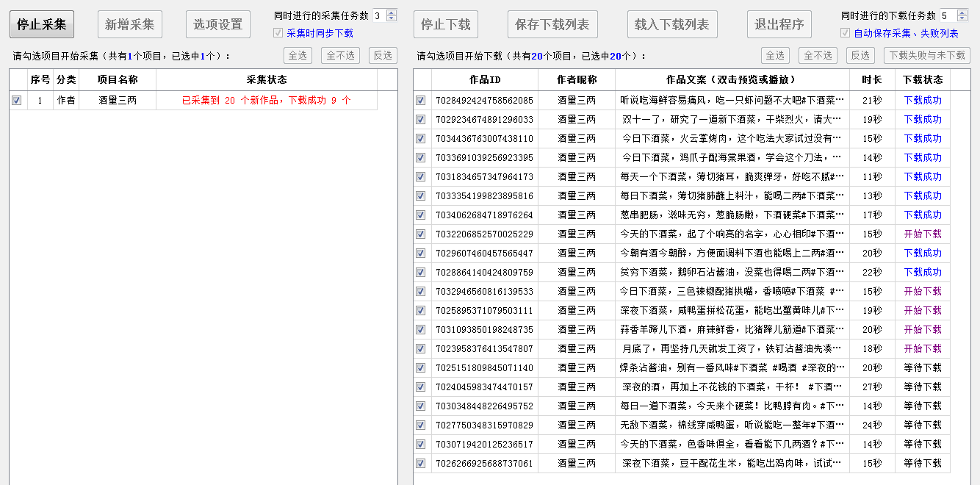Image resolution: width=980 pixels, height=485 pixels.
Task: Click caption starting 深夜的酒，再加上不花钱的下酒菜
Action: coord(732,387)
